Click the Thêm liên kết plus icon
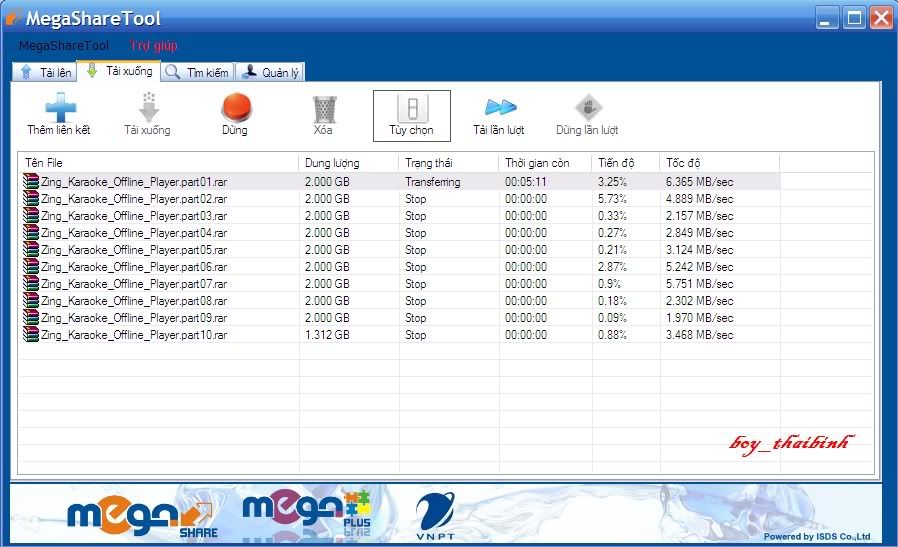Screen dimensions: 898x547 tap(60, 107)
